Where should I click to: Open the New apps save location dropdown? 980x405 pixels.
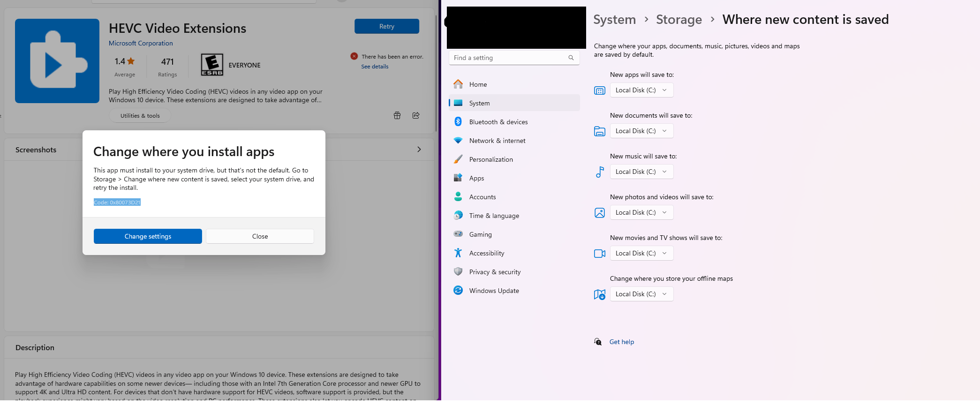click(x=641, y=90)
